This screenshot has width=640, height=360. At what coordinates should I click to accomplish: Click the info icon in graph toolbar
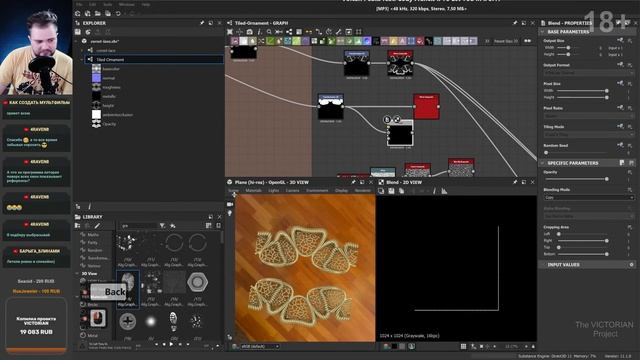(x=259, y=32)
